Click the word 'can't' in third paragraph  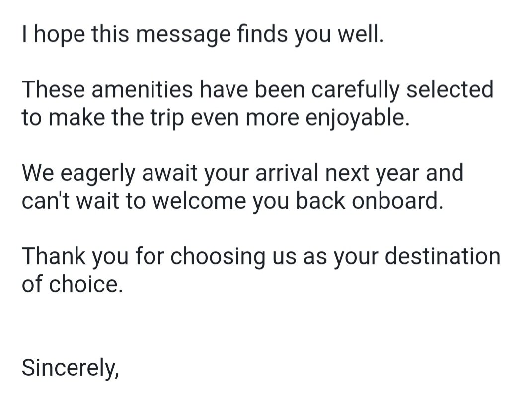point(46,201)
